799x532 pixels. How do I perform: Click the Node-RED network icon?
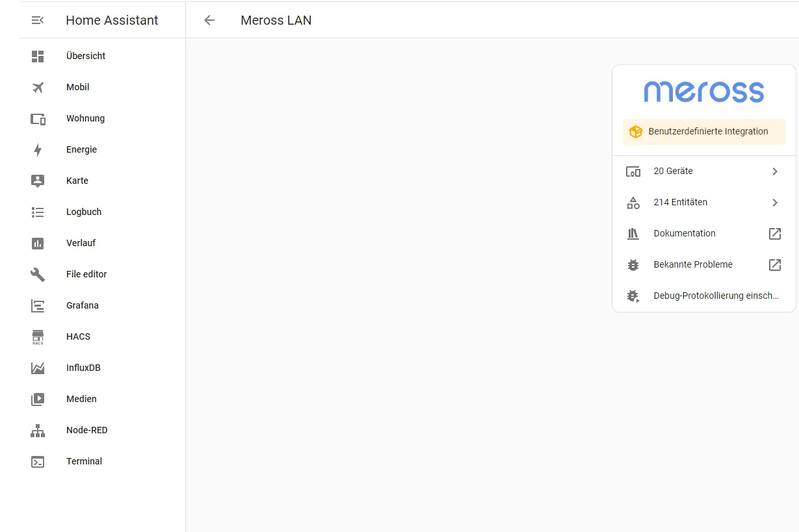coord(38,430)
